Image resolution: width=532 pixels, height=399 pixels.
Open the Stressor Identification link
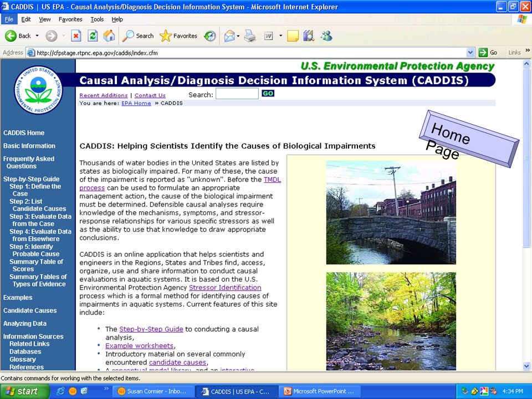tap(225, 288)
